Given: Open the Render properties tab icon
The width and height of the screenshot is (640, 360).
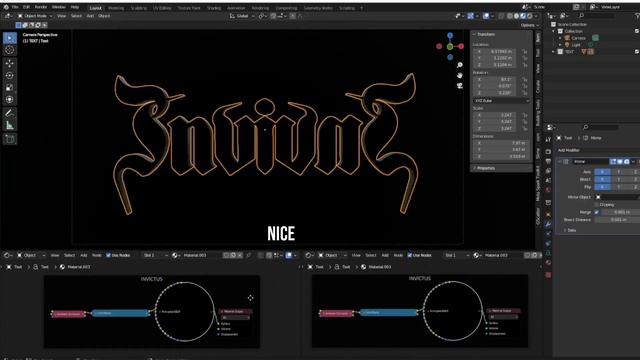Looking at the screenshot, I should coord(548,152).
